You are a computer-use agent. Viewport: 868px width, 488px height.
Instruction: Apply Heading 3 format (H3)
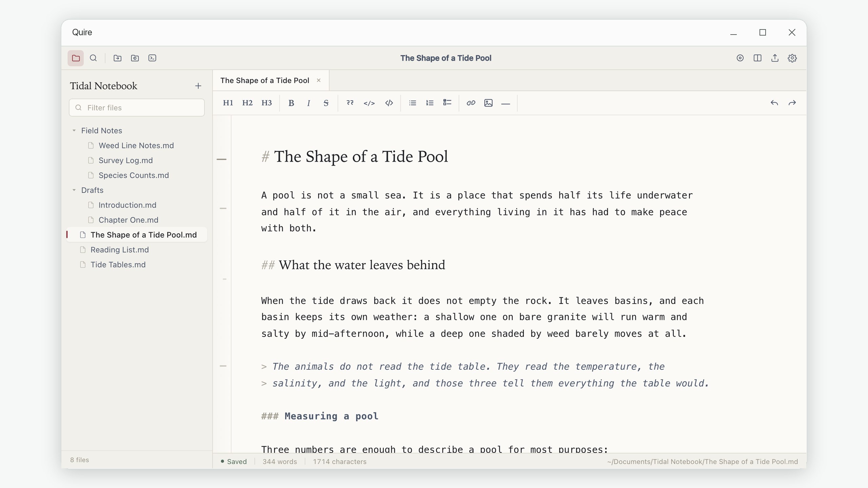pos(267,103)
